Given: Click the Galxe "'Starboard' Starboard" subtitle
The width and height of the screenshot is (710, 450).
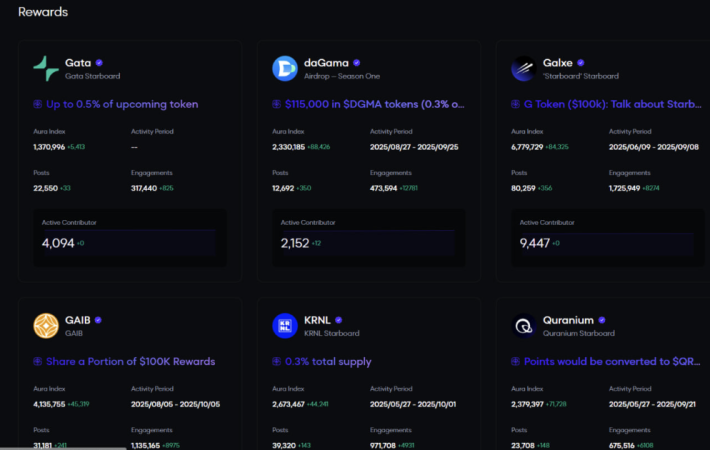Looking at the screenshot, I should tap(580, 76).
